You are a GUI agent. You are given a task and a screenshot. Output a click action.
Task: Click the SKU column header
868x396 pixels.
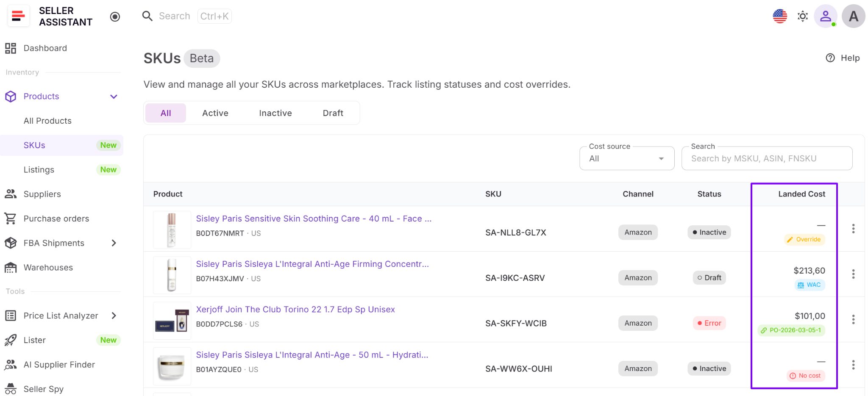pos(493,194)
